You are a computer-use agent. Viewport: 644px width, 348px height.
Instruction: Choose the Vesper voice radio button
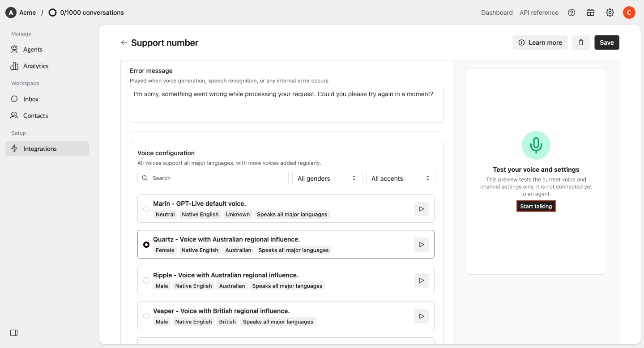(146, 316)
